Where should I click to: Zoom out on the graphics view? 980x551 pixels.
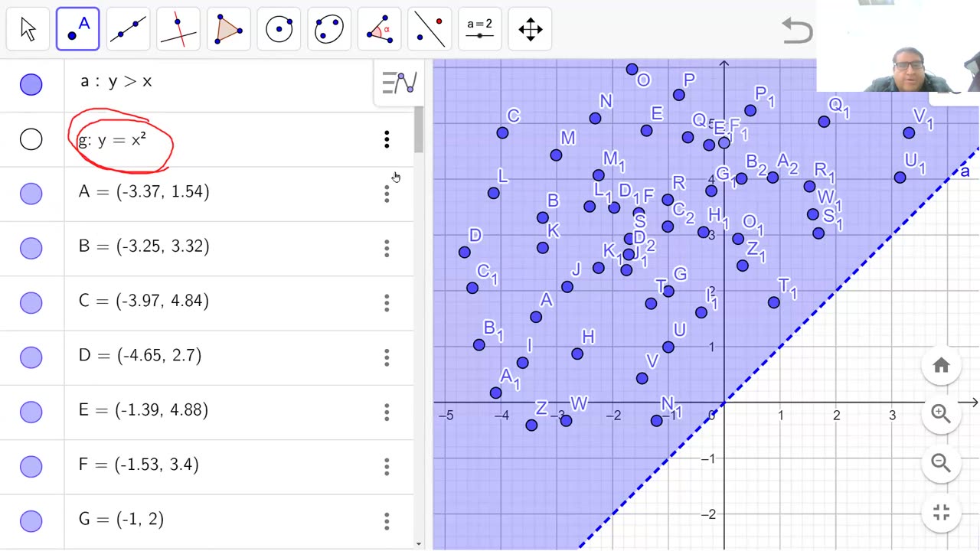[941, 463]
